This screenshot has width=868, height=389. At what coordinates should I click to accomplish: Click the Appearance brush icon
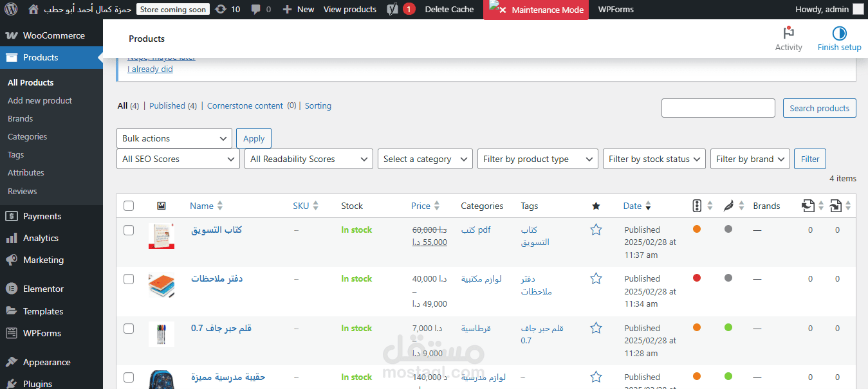point(12,362)
